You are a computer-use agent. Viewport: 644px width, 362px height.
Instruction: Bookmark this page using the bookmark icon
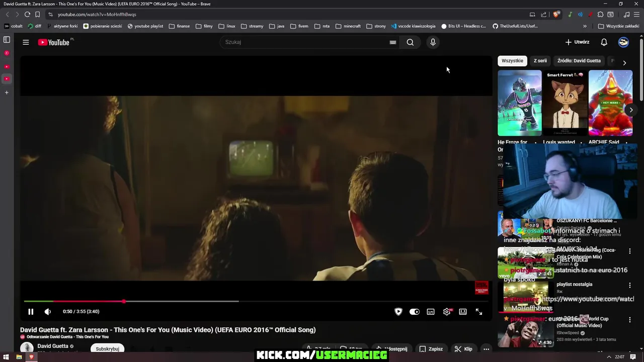pyautogui.click(x=37, y=15)
